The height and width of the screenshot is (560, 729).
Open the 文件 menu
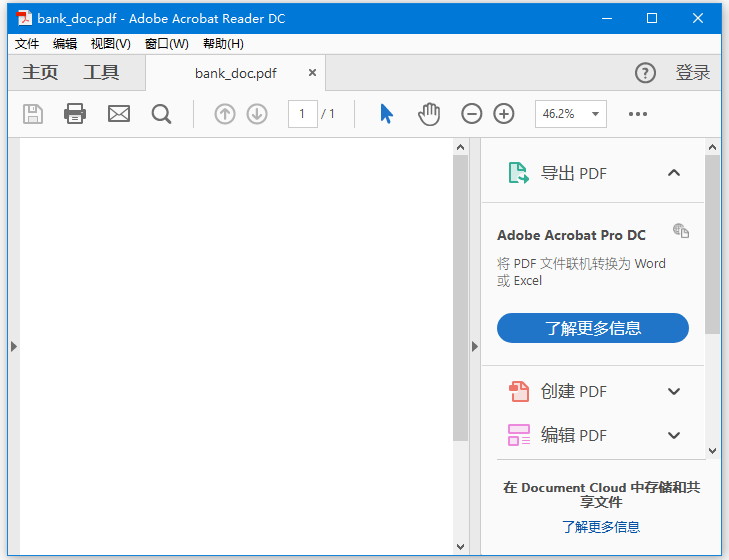click(27, 44)
